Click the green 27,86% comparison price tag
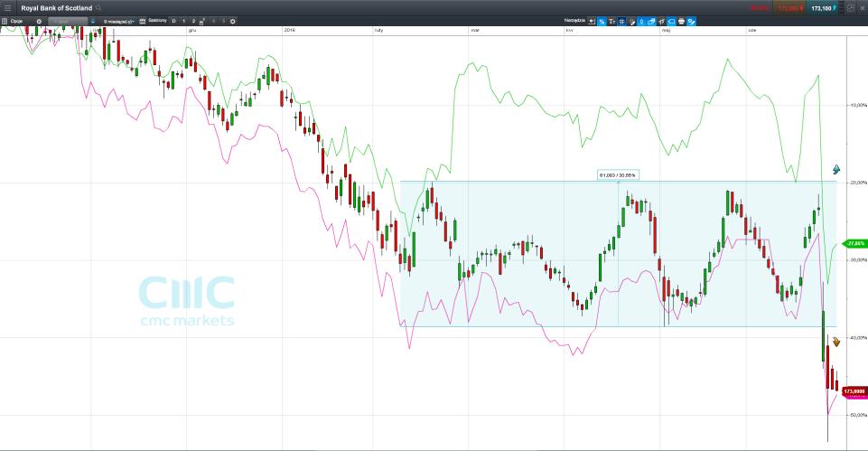This screenshot has width=868, height=451. tap(854, 244)
